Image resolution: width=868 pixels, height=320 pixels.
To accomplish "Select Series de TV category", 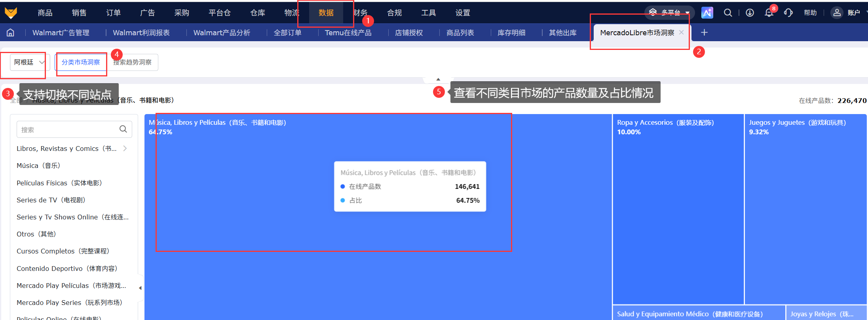I will (51, 200).
